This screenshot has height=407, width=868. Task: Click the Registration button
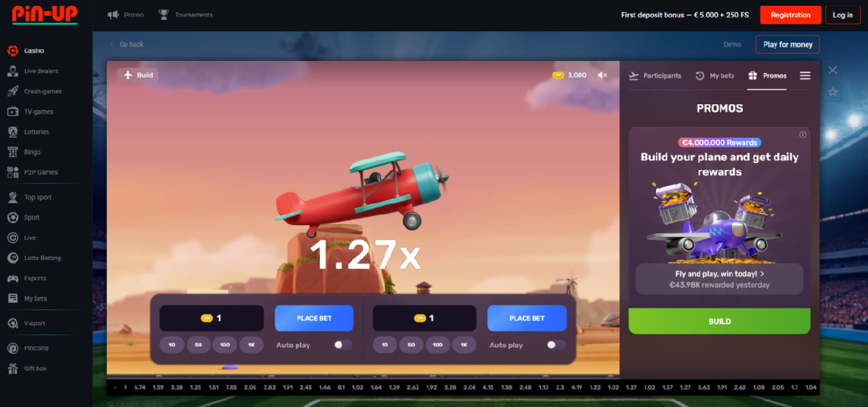pyautogui.click(x=791, y=14)
